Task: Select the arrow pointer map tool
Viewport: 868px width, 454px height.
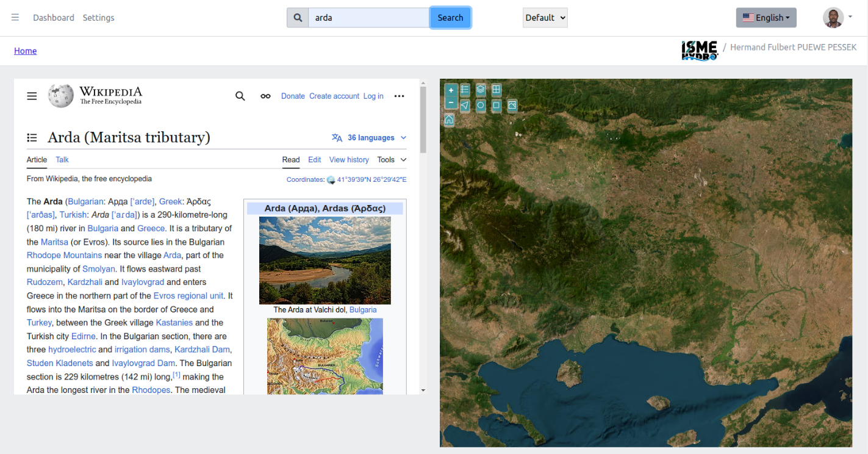Action: [x=465, y=106]
